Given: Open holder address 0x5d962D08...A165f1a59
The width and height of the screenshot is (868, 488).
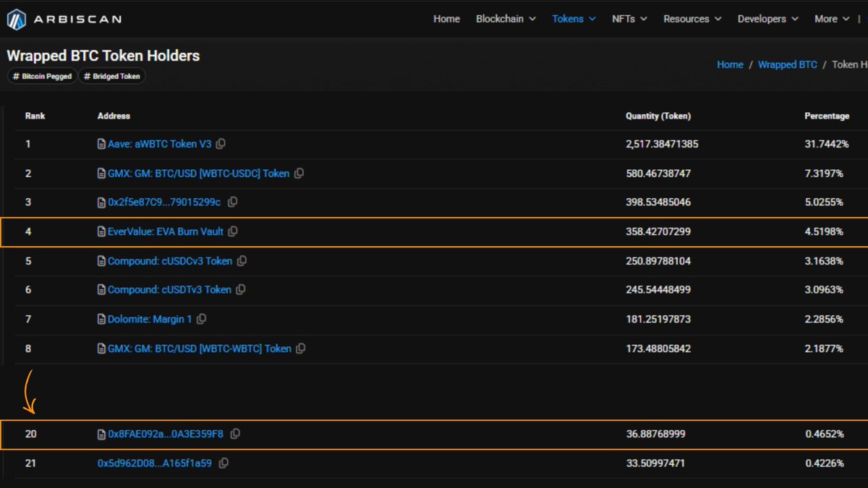Looking at the screenshot, I should (155, 463).
